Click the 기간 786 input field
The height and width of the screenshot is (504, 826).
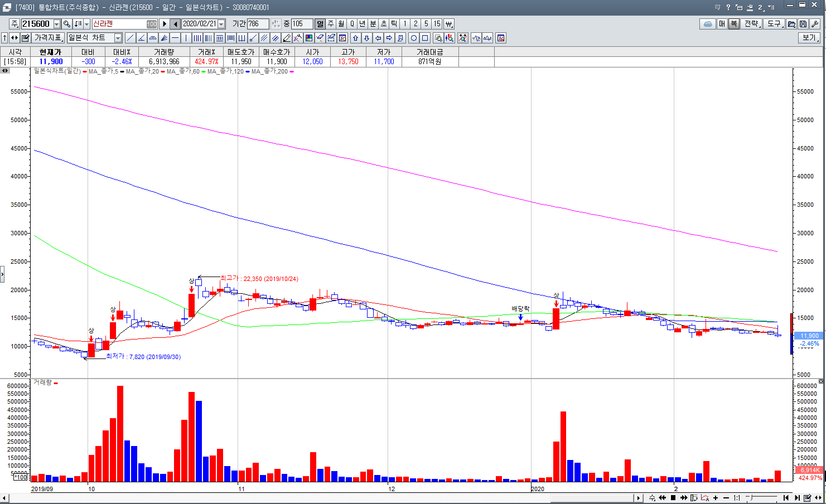(x=258, y=24)
